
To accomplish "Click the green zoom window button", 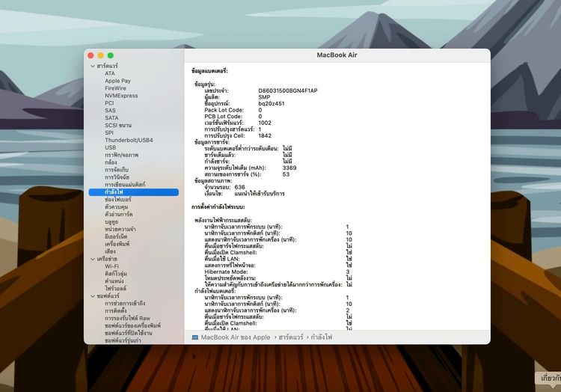I will 111,55.
